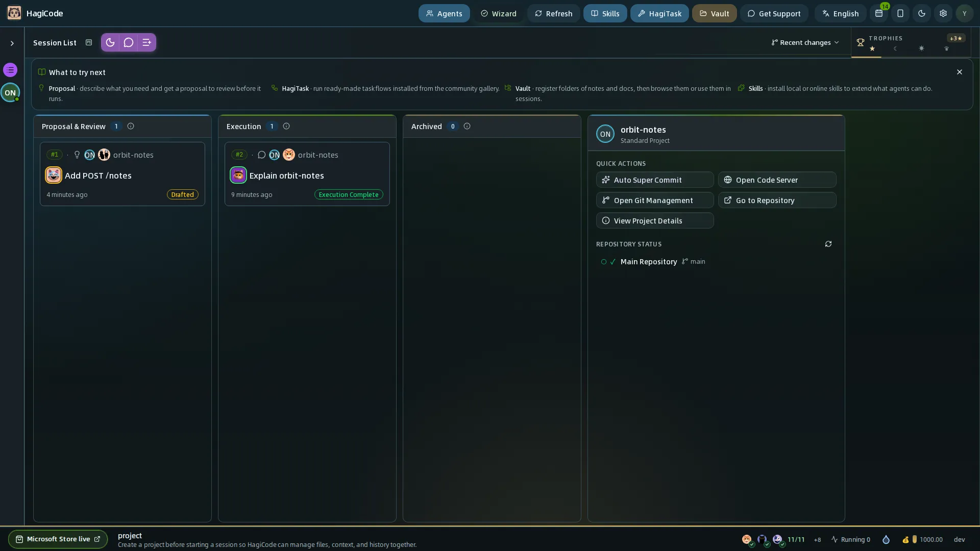The image size is (980, 551).
Task: Click the HagiCode logo icon
Action: [x=14, y=13]
